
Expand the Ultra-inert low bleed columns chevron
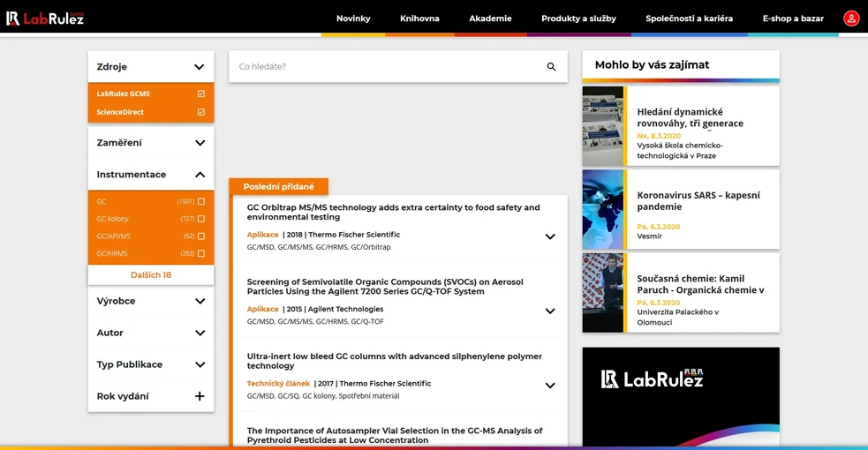(x=550, y=386)
